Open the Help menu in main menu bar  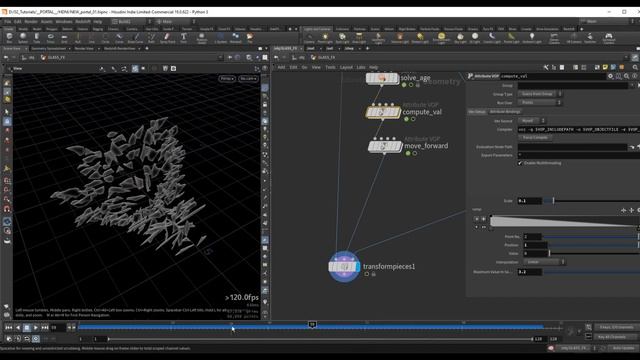pos(98,22)
